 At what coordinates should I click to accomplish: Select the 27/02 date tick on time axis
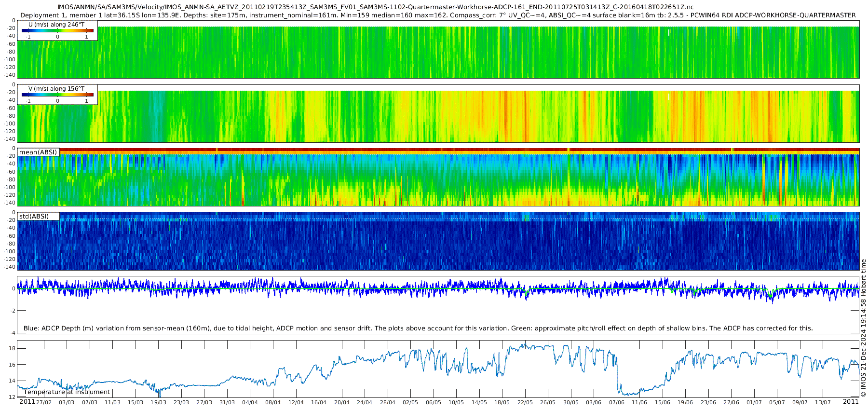(44, 402)
